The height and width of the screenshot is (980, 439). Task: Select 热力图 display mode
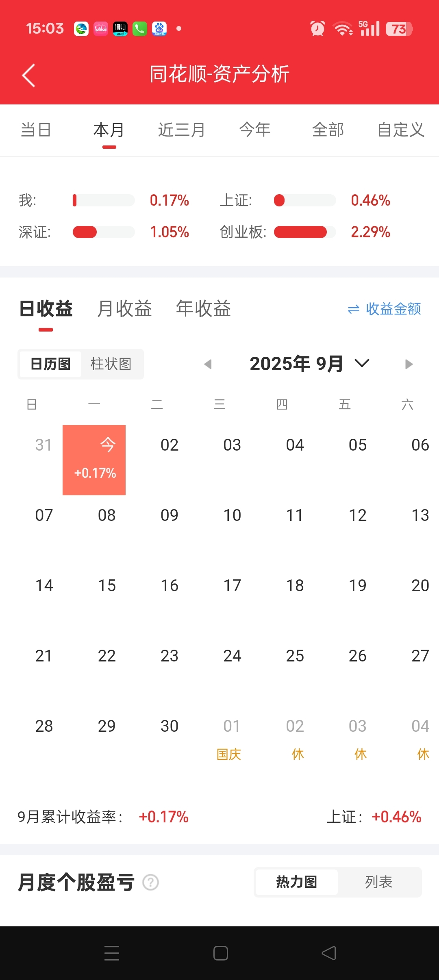click(297, 882)
